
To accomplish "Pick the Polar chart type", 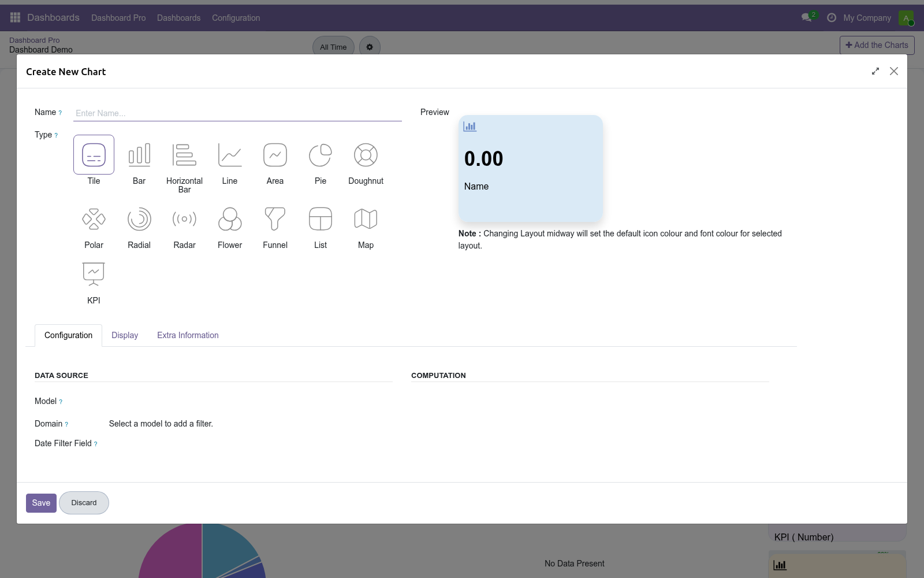I will (x=94, y=219).
